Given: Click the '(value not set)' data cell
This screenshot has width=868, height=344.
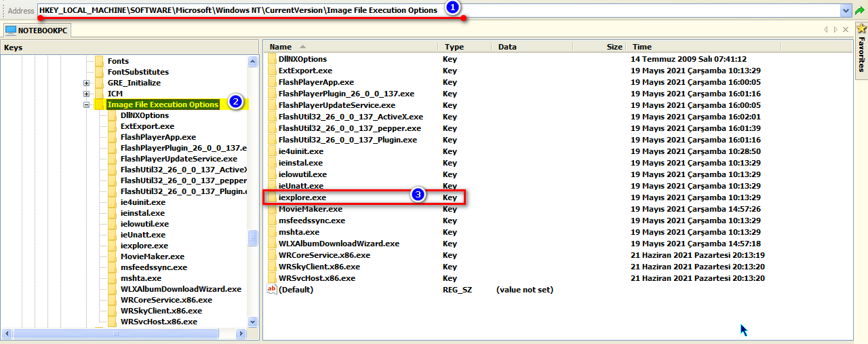Looking at the screenshot, I should tap(525, 290).
